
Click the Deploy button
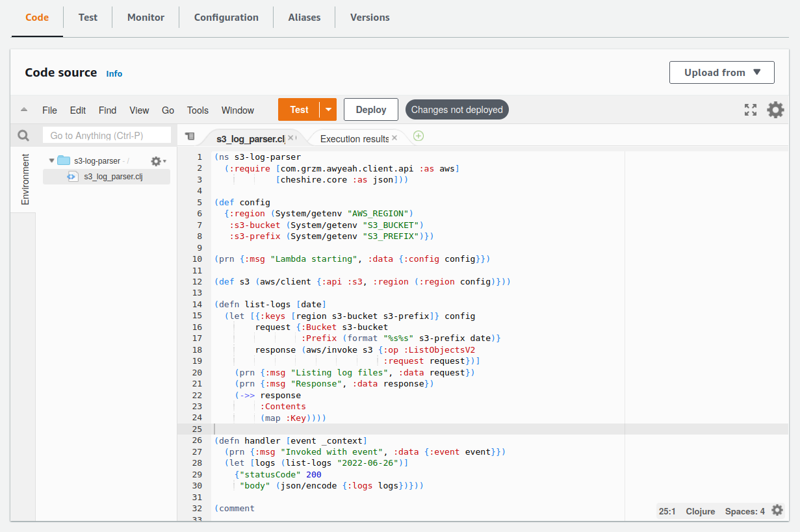(371, 110)
